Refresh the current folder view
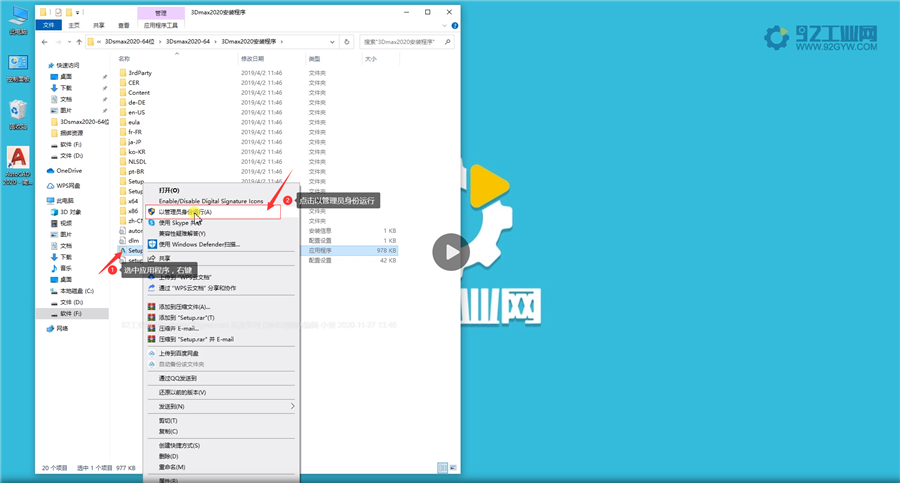 [x=347, y=42]
